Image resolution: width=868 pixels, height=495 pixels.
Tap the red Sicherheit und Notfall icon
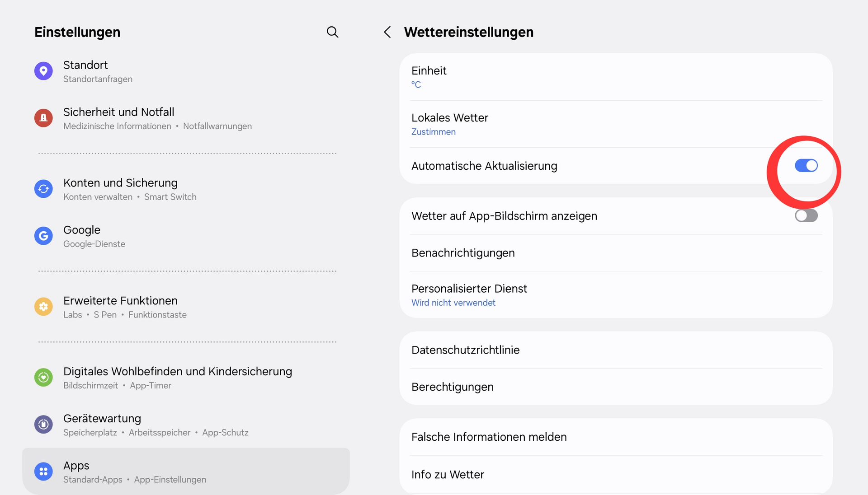43,118
